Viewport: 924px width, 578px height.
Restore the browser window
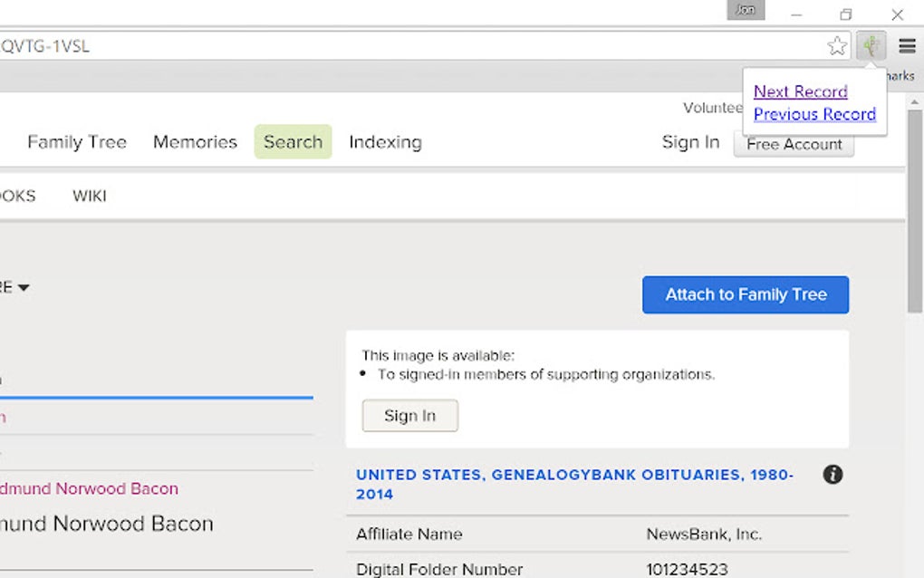846,14
